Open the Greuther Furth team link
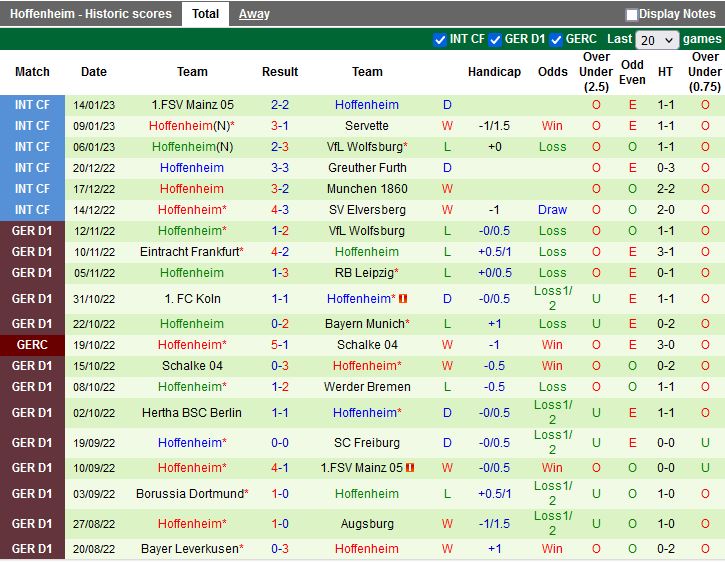Viewport: 725px width, 563px height. 367,168
